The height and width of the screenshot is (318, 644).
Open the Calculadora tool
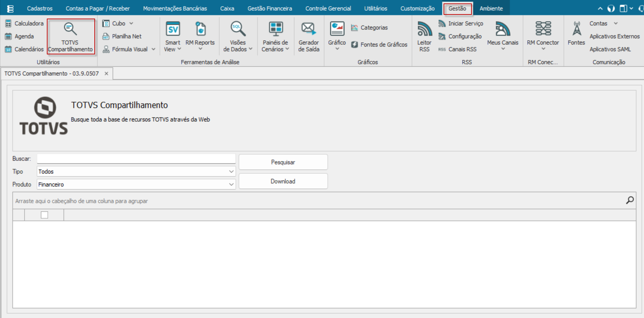[x=24, y=23]
